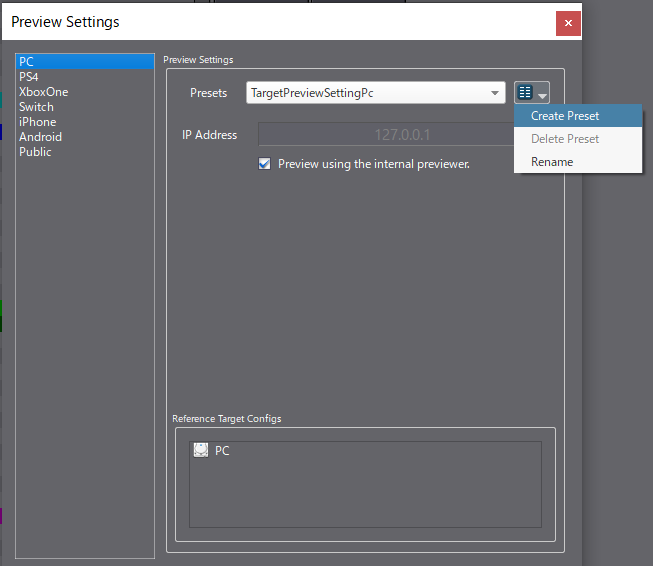This screenshot has width=653, height=566.
Task: Select Android in the platform list
Action: (85, 137)
